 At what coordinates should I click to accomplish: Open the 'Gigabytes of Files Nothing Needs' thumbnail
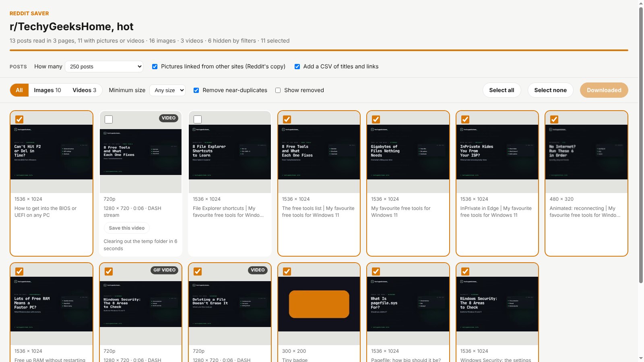(x=408, y=152)
